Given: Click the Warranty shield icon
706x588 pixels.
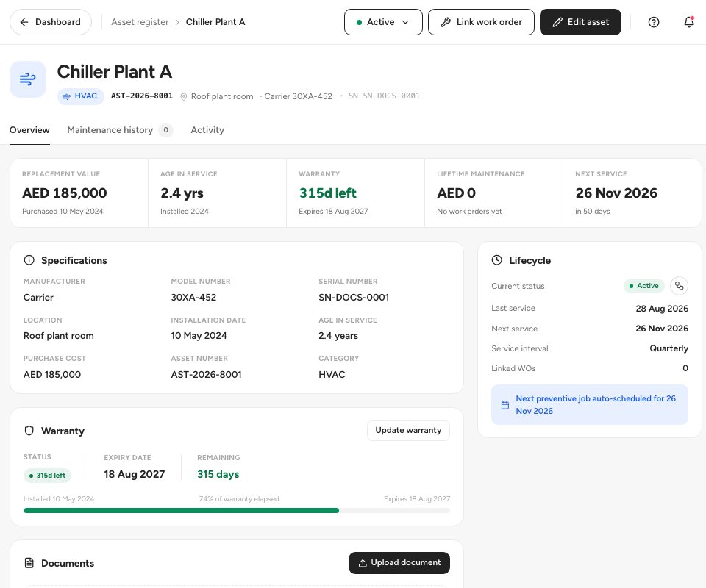Looking at the screenshot, I should tap(29, 431).
